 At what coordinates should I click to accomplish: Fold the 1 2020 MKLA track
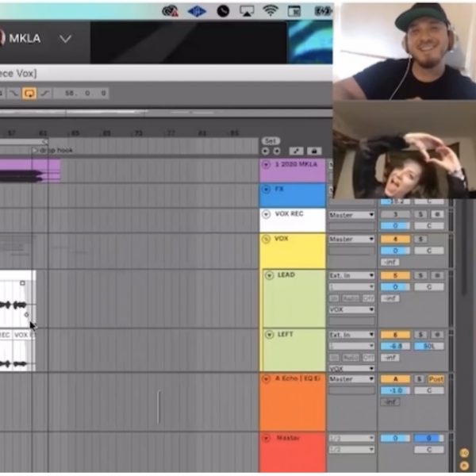click(x=266, y=165)
